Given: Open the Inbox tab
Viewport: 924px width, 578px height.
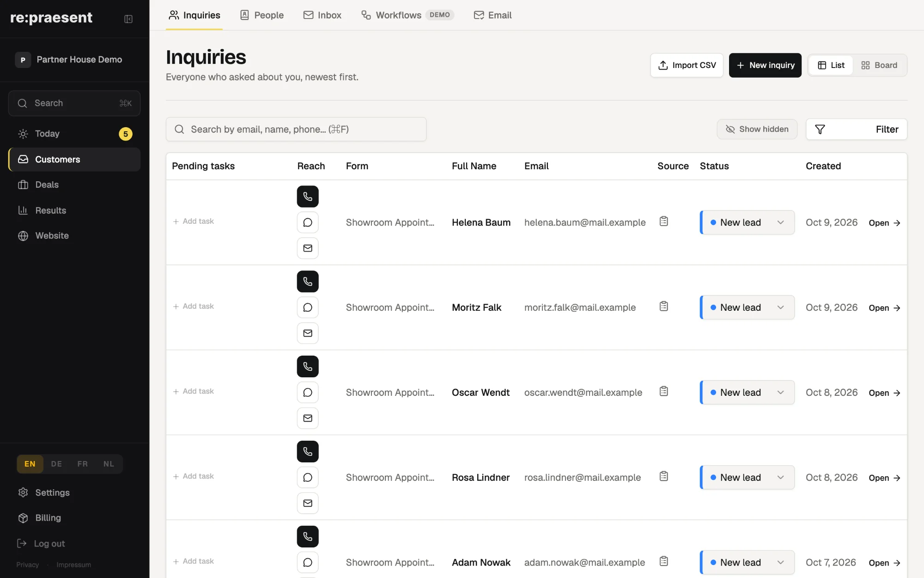Looking at the screenshot, I should (x=322, y=15).
